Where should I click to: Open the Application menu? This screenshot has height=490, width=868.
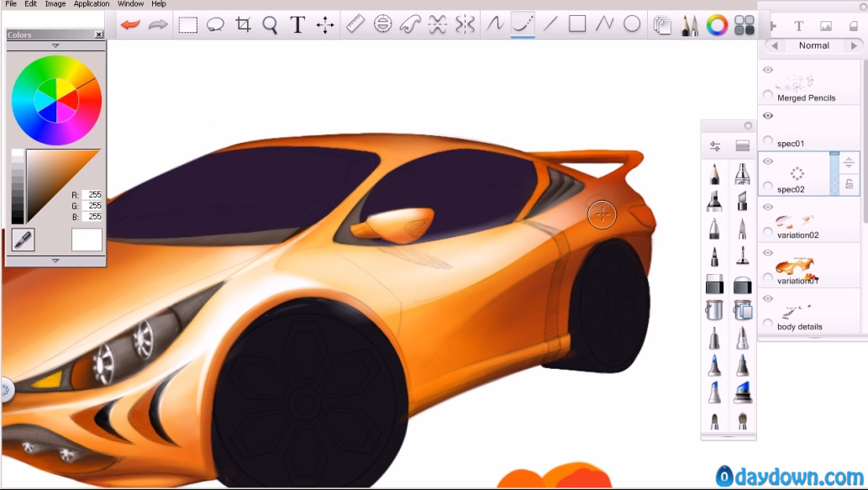92,3
